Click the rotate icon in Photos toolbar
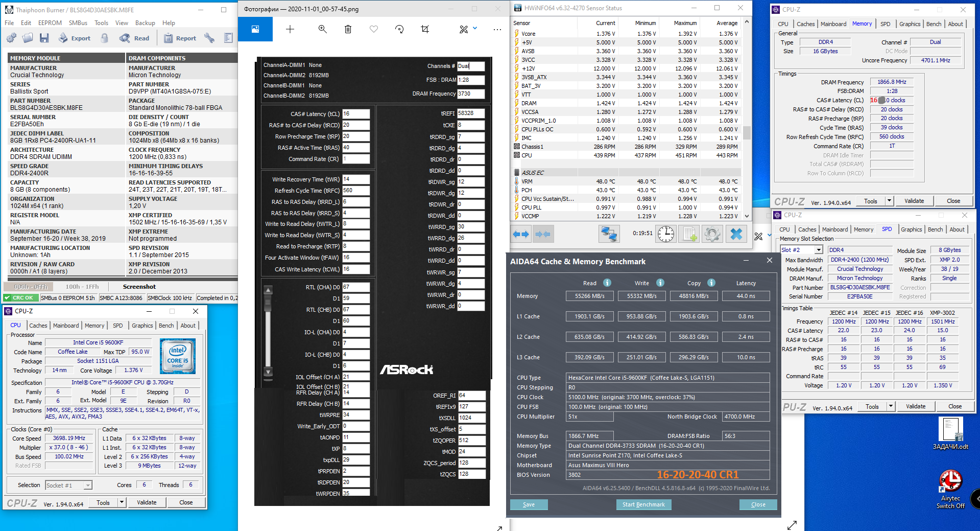The height and width of the screenshot is (531, 980). point(399,29)
